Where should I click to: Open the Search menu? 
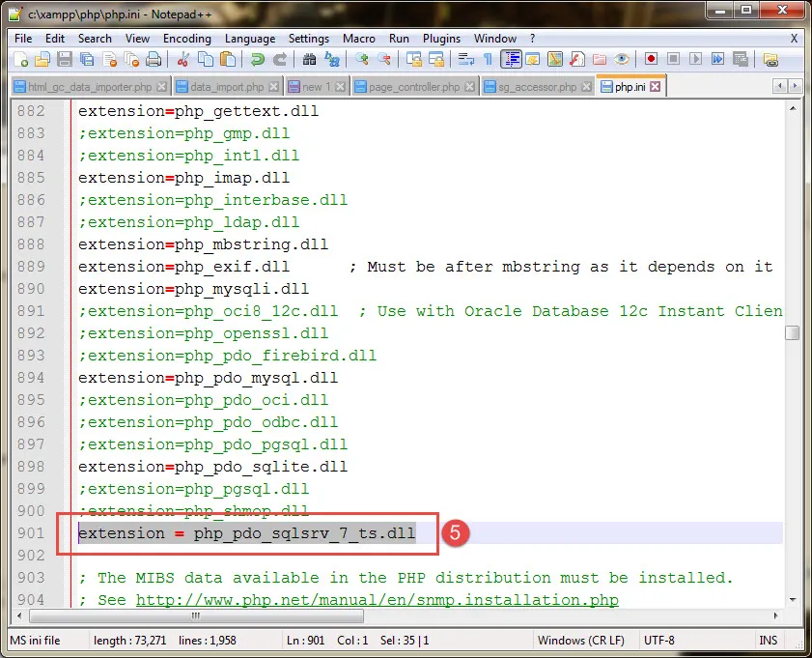(95, 39)
